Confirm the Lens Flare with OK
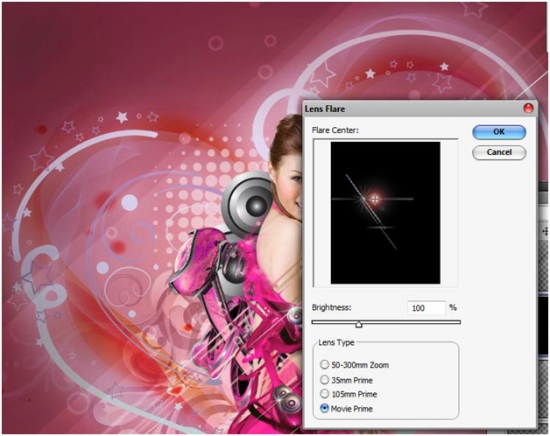 tap(499, 132)
